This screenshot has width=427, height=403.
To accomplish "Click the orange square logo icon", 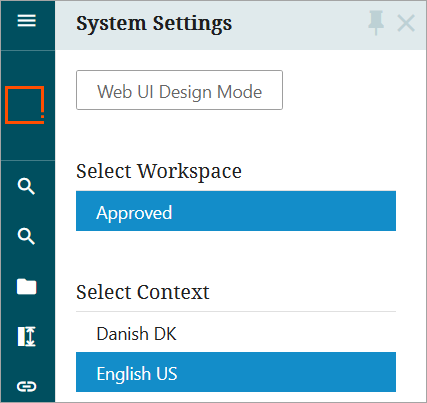I will [x=25, y=105].
